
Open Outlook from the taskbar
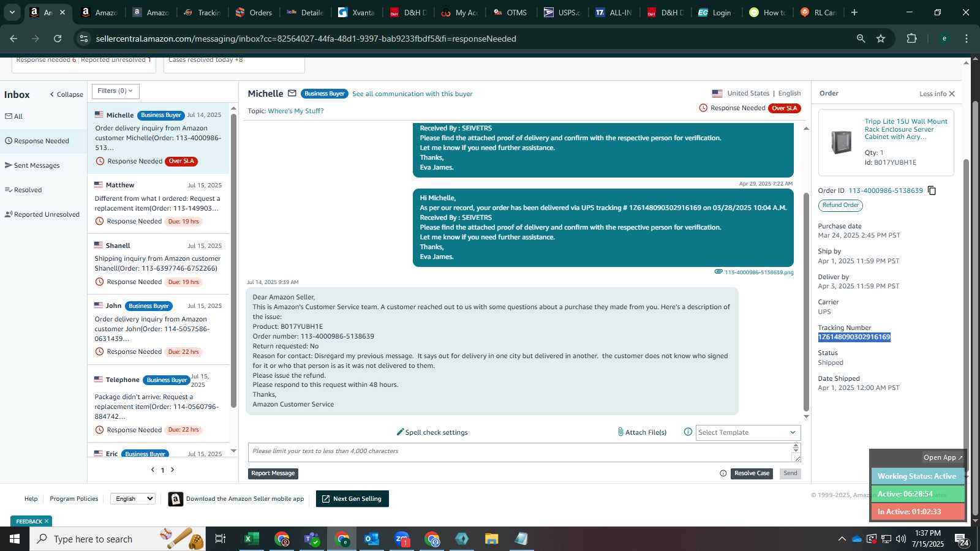click(372, 539)
